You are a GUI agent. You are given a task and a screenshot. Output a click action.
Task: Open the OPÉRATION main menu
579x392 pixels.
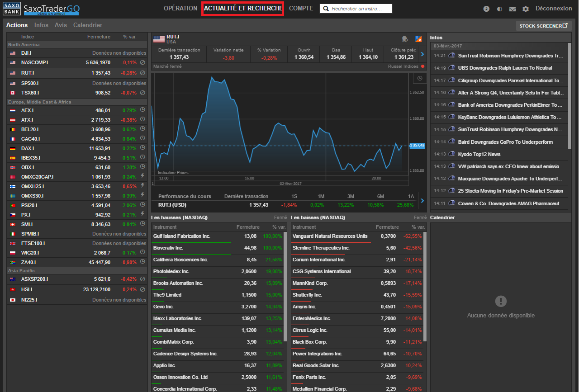click(x=180, y=9)
